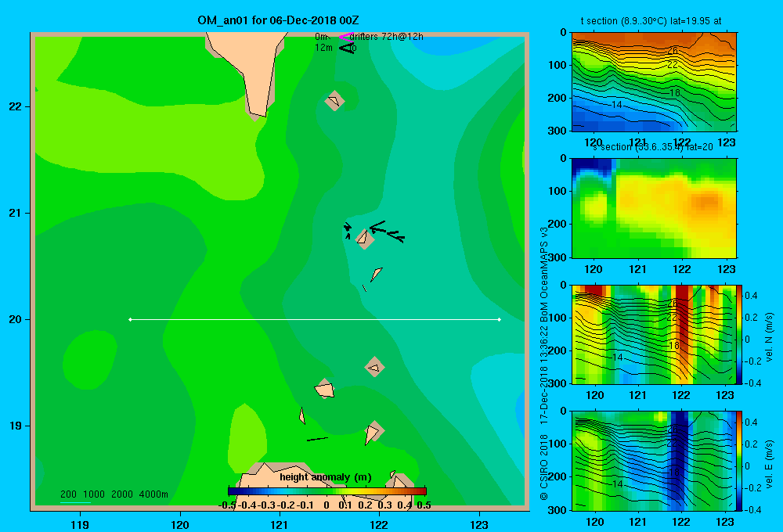Click the 0.5 tick at the red end of the color bar
Viewport: 783px width, 532px height.
point(424,505)
